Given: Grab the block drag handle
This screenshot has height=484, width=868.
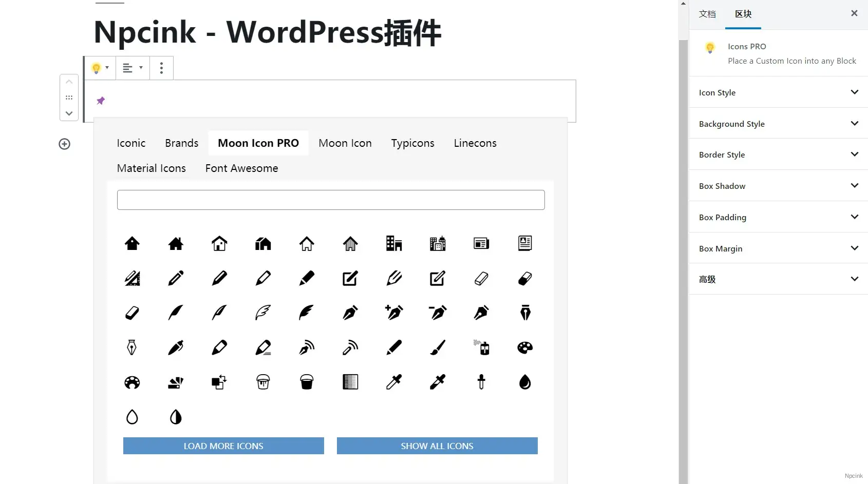Looking at the screenshot, I should (x=69, y=98).
